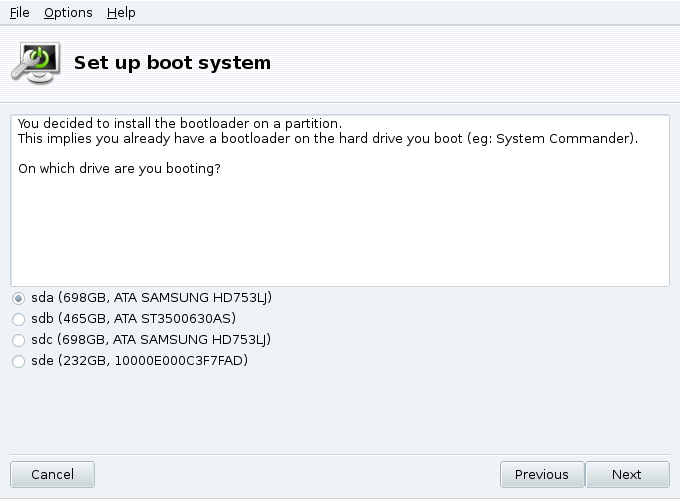Screen dimensions: 680x500
Task: Select the sdc radio button circle
Action: point(18,340)
